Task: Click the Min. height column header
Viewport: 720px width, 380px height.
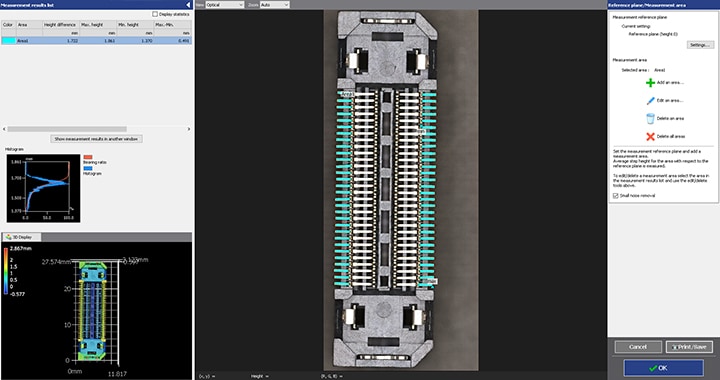Action: pos(135,25)
